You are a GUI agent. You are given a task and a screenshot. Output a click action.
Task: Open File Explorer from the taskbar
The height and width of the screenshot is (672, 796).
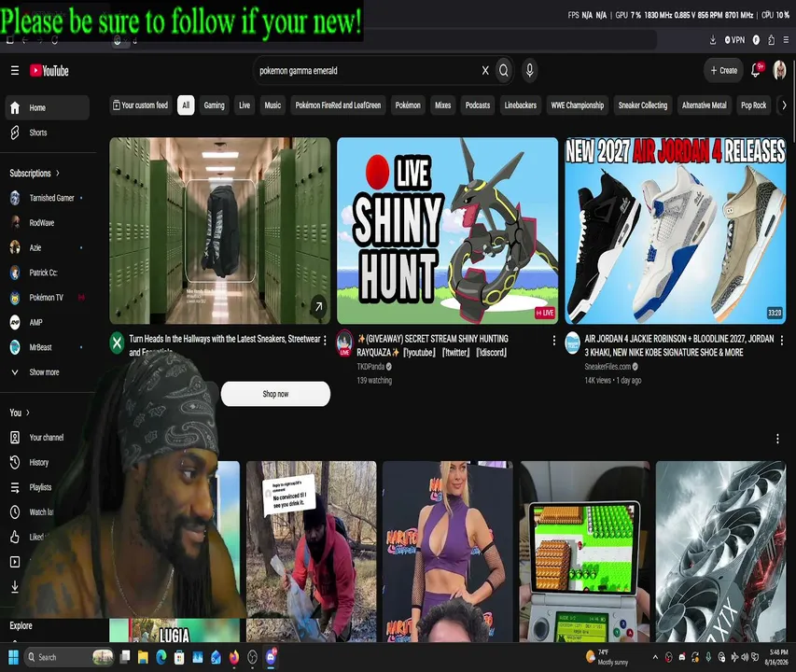(143, 657)
